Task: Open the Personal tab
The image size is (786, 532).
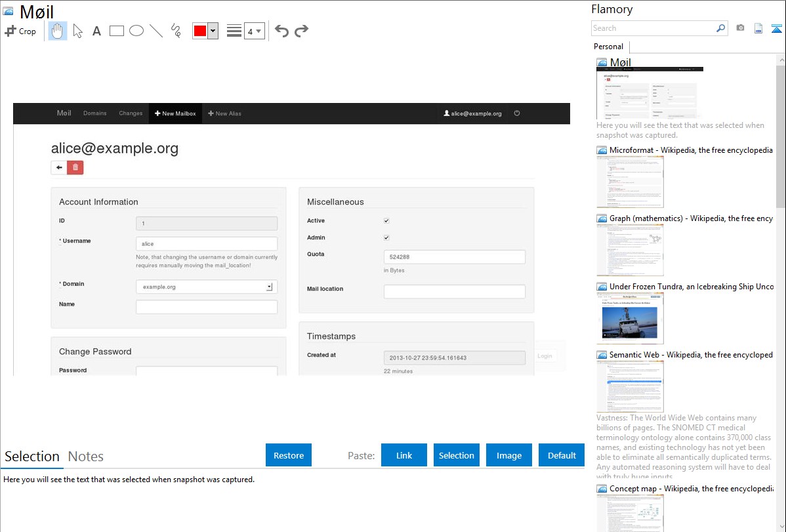Action: pos(608,47)
